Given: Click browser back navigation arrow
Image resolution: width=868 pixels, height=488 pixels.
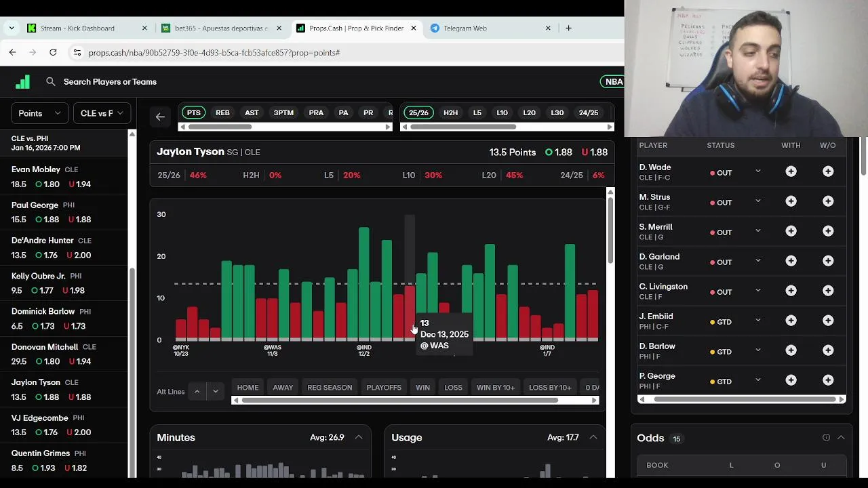Looking at the screenshot, I should point(12,52).
